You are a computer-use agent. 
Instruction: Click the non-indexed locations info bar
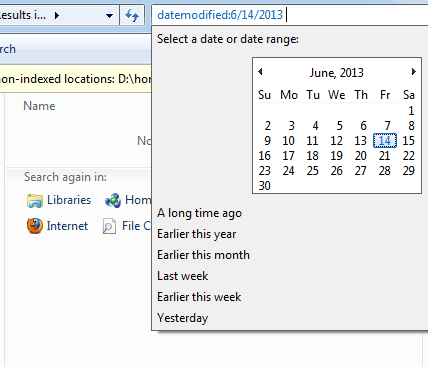(76, 79)
